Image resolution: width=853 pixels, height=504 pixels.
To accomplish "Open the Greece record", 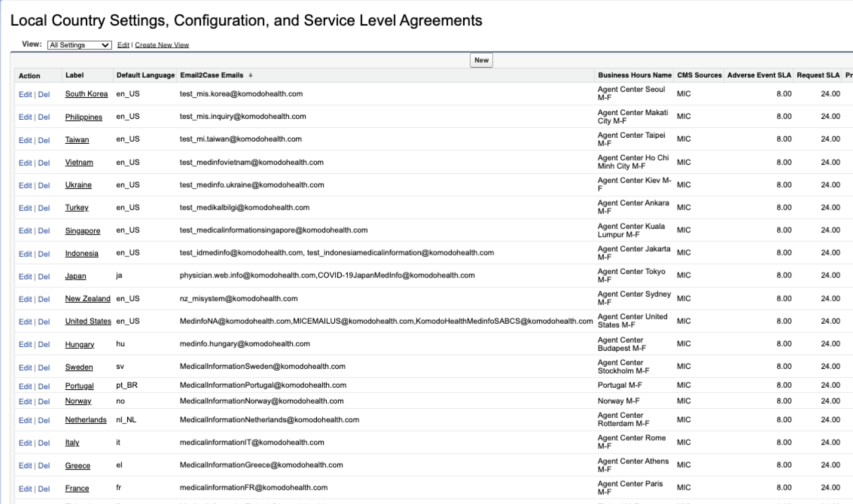I will [78, 465].
